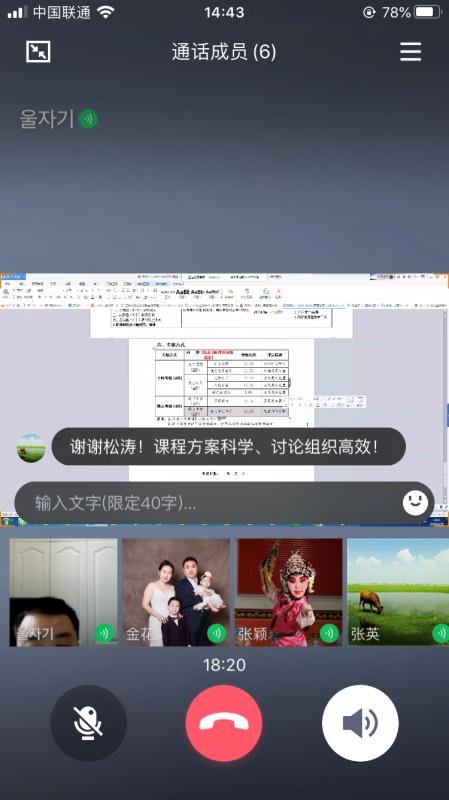Tap the 通话成员 (6) title
Image resolution: width=449 pixels, height=800 pixels.
click(224, 52)
